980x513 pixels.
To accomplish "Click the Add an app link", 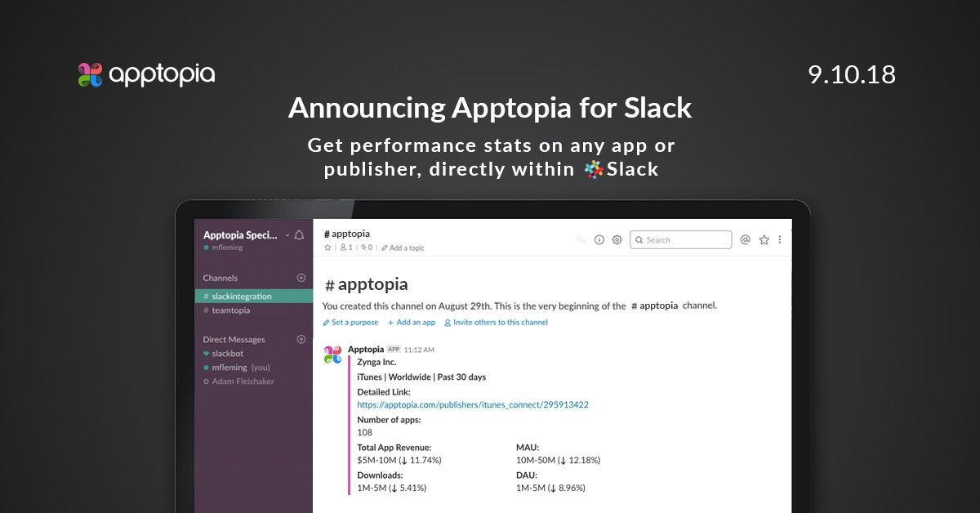I will pos(412,323).
